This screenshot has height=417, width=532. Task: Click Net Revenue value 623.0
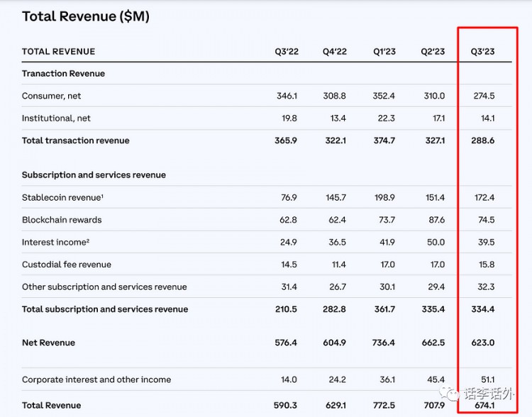point(483,343)
